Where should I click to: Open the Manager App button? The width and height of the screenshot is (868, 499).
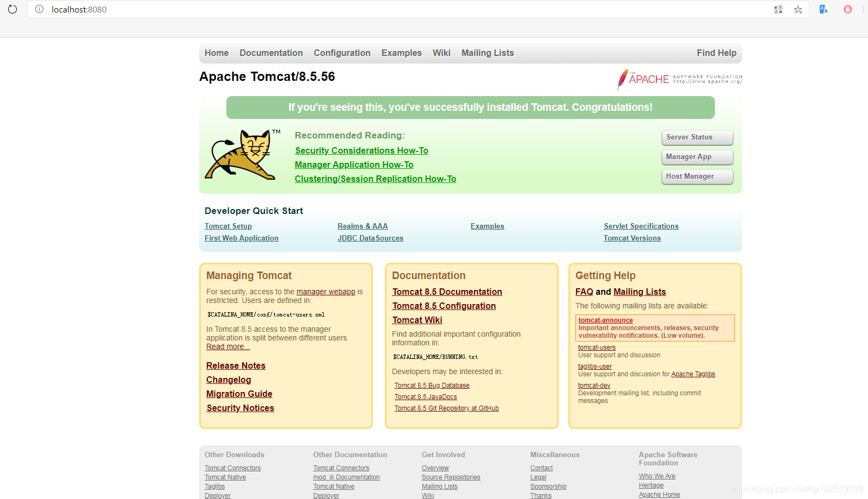coord(697,157)
